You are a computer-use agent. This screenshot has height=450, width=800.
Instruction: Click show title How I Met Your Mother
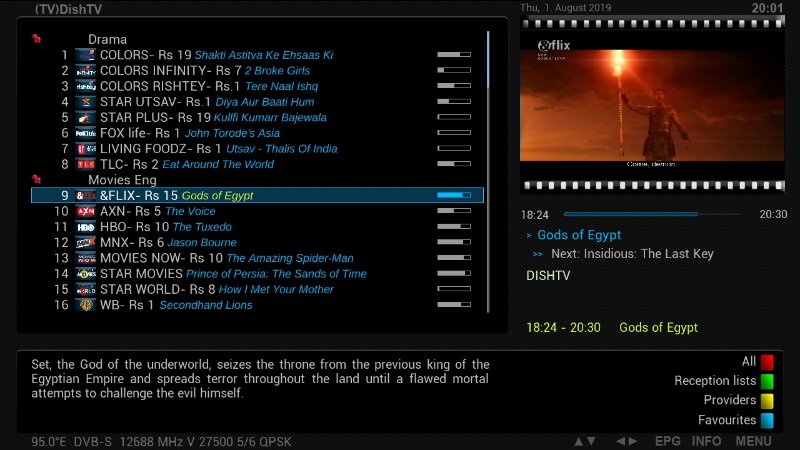pos(276,289)
